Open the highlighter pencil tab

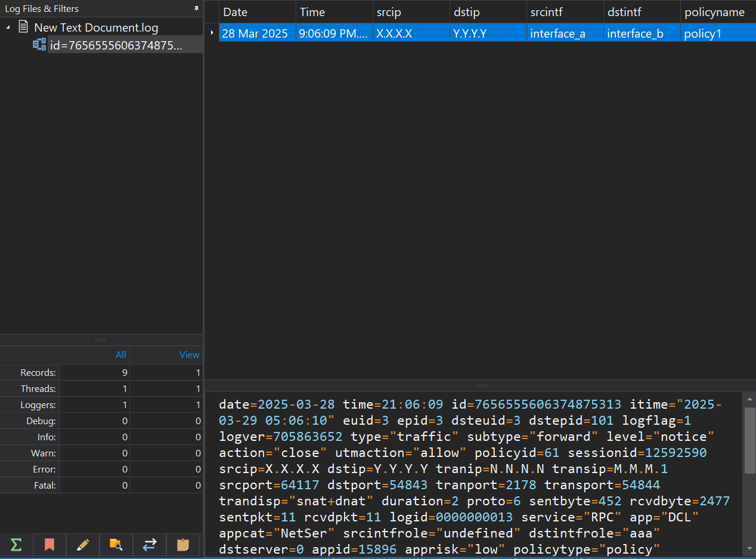83,544
